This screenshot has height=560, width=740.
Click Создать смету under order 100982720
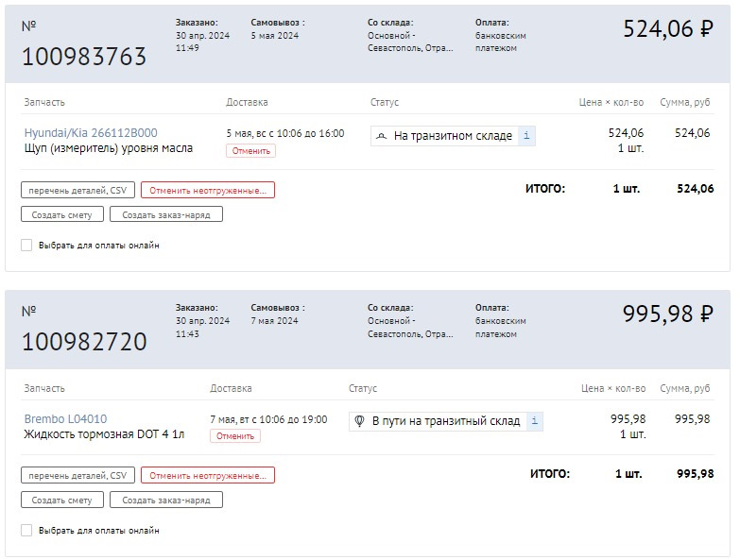point(61,501)
